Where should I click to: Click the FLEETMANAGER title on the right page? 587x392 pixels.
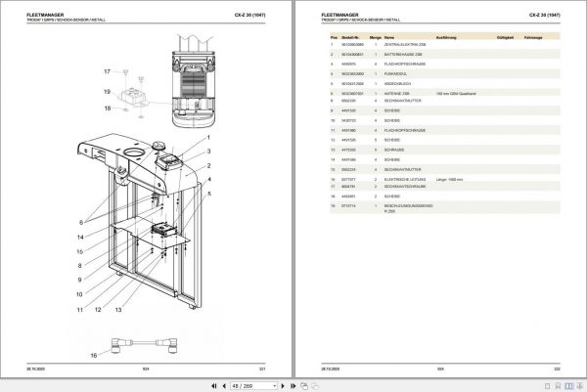339,15
